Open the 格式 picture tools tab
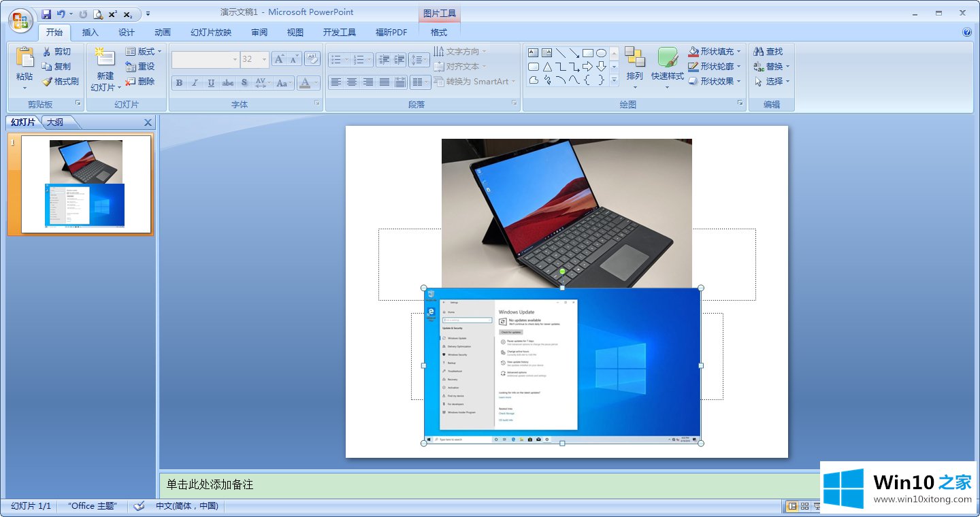Viewport: 980px width, 517px height. pyautogui.click(x=439, y=32)
